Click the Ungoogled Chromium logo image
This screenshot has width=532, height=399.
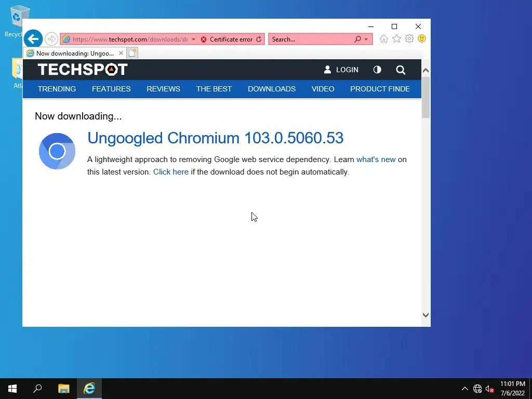[x=57, y=151]
